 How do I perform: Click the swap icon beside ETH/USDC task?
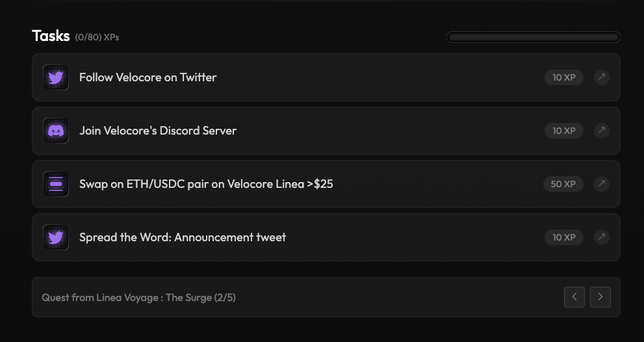pos(56,184)
